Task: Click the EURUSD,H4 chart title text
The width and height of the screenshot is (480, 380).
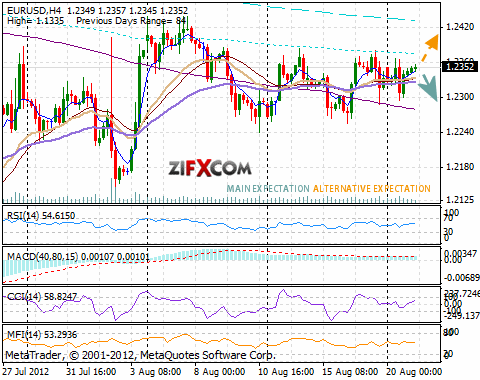Action: [x=97, y=11]
